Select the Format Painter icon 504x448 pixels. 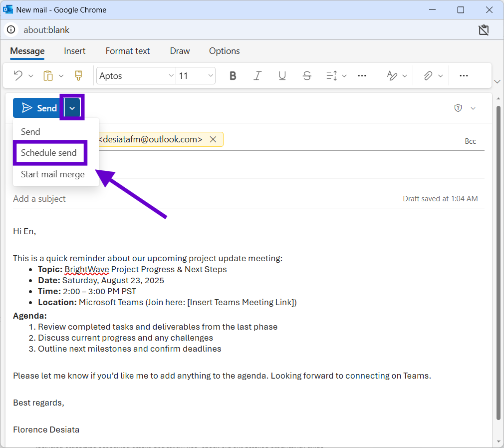click(78, 75)
